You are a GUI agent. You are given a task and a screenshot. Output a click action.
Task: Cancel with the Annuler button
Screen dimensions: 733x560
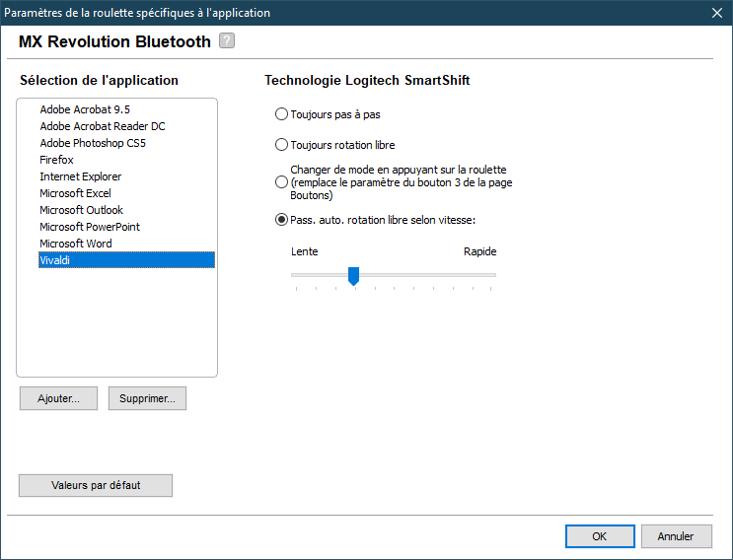tap(676, 536)
